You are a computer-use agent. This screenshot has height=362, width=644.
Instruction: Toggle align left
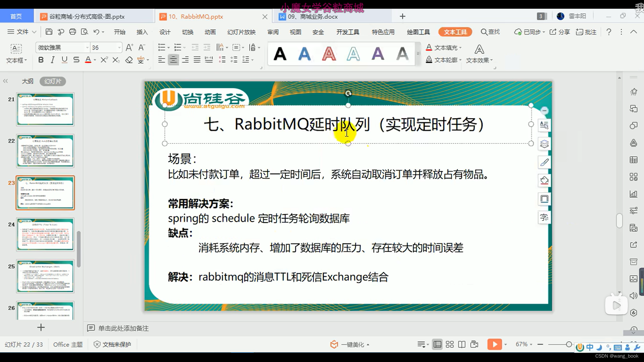pos(161,60)
